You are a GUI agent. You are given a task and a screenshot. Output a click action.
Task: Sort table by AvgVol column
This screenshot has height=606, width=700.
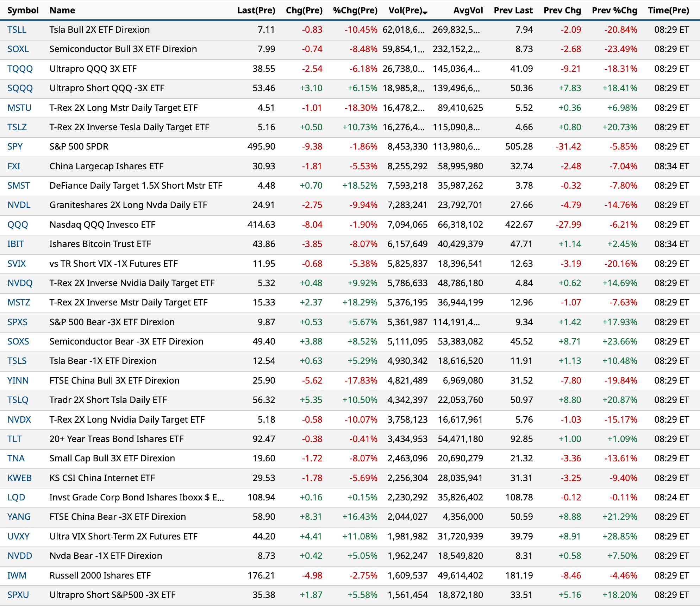[x=468, y=10]
